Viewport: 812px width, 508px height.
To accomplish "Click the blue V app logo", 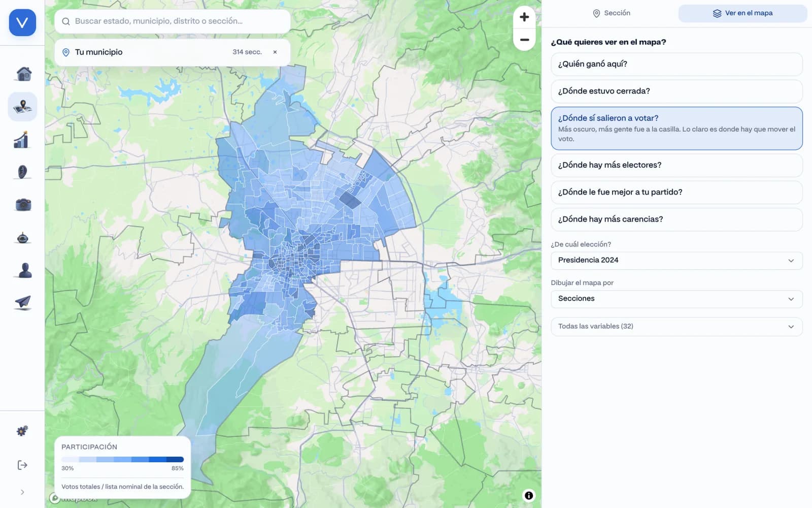I will click(x=22, y=22).
